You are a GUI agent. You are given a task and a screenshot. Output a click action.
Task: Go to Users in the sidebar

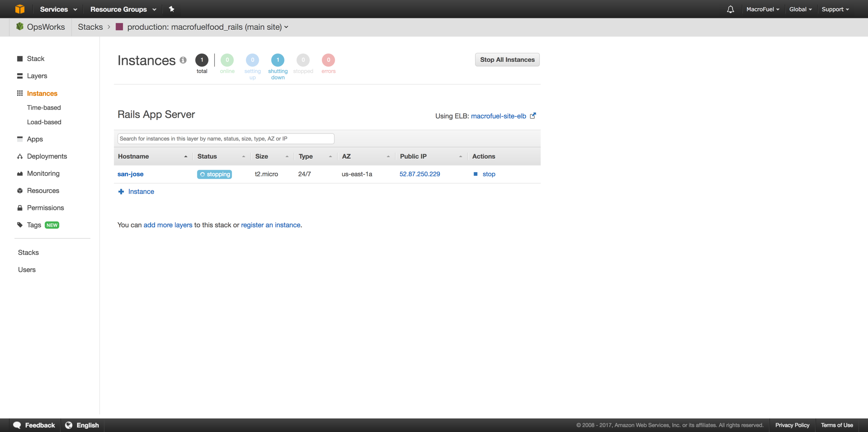27,270
